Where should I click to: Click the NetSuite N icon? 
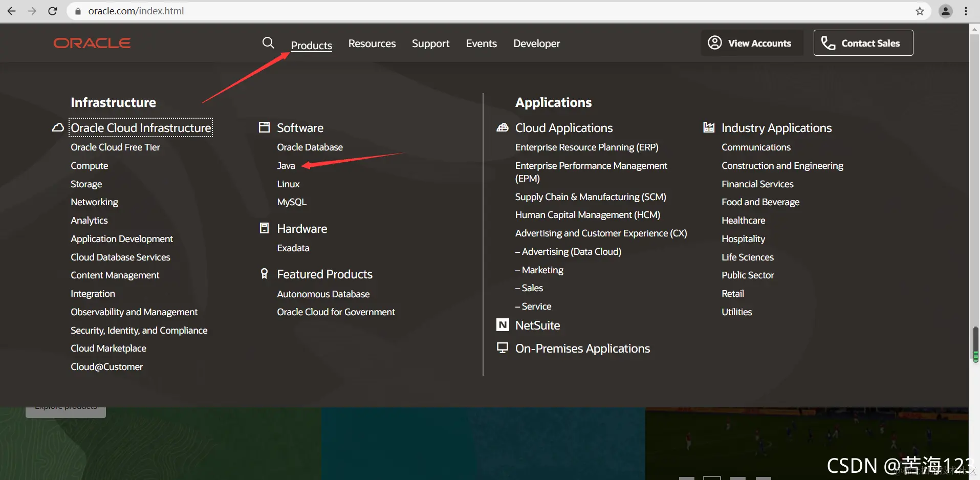click(x=503, y=325)
